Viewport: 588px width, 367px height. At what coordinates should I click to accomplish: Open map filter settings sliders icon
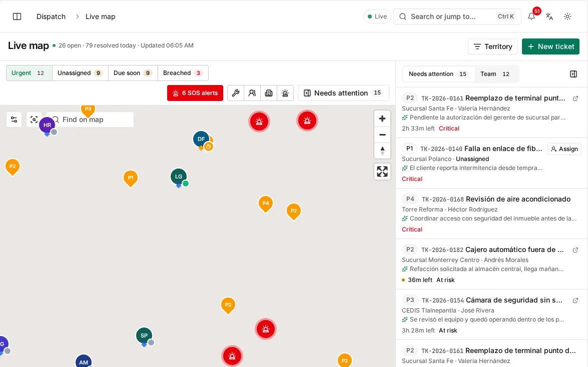point(14,119)
